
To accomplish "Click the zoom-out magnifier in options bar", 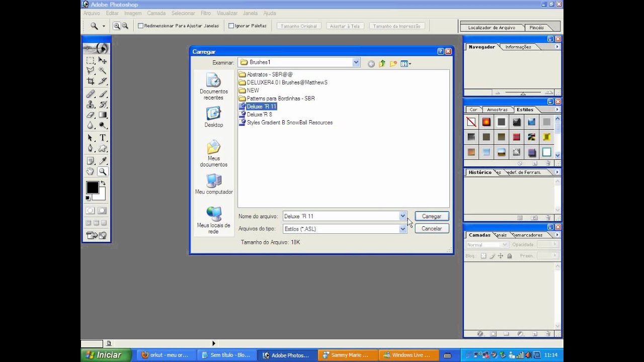I will pos(125,26).
